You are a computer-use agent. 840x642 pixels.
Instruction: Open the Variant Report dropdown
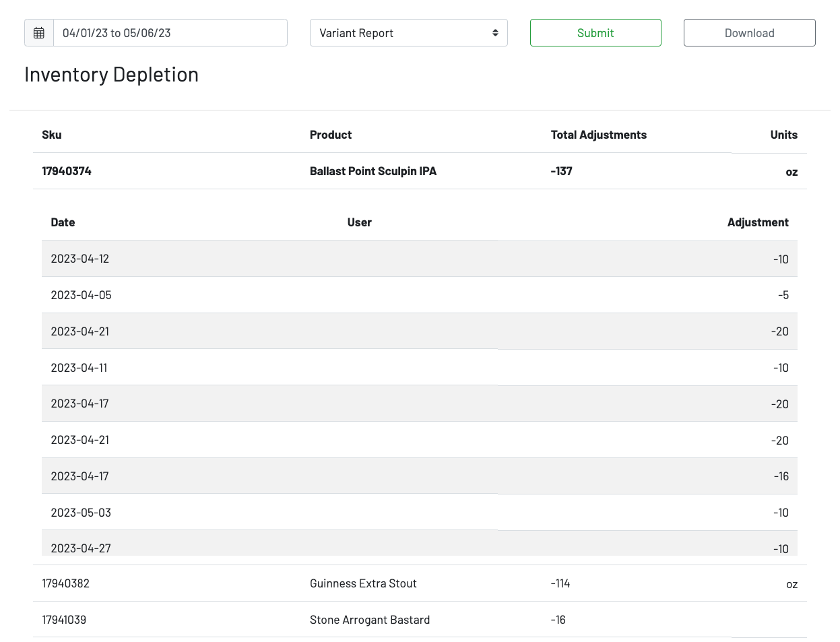coord(408,33)
